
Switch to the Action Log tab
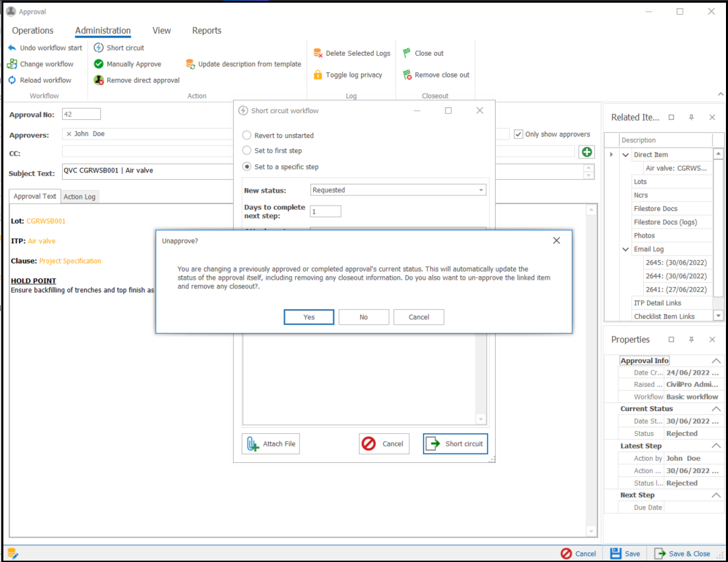coord(79,197)
